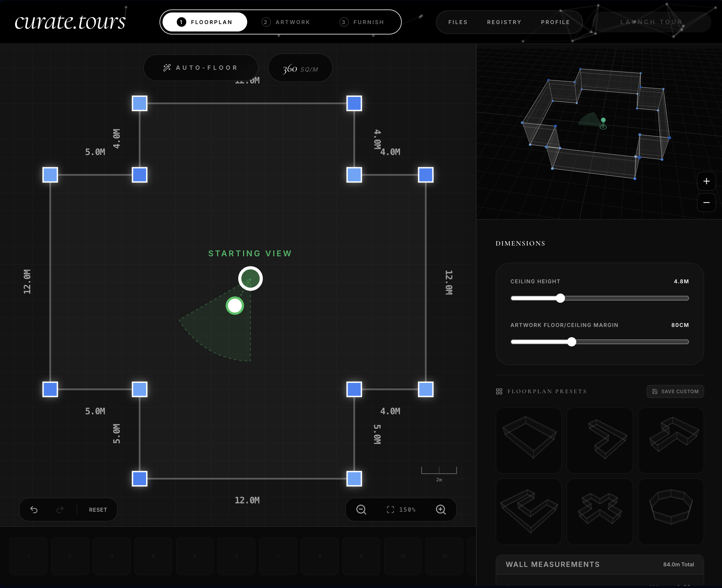Screen dimensions: 722x588
Task: Zoom in the floorplan using the magnifier icon
Action: pos(441,510)
